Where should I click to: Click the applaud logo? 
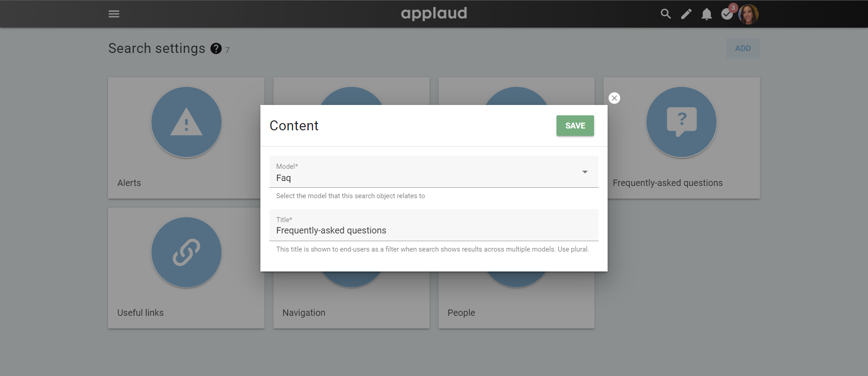tap(434, 14)
